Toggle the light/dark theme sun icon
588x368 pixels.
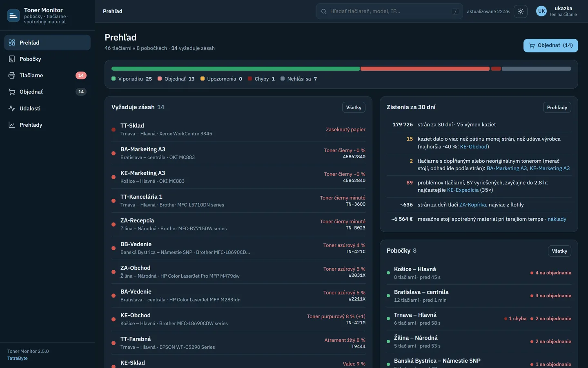[x=521, y=11]
